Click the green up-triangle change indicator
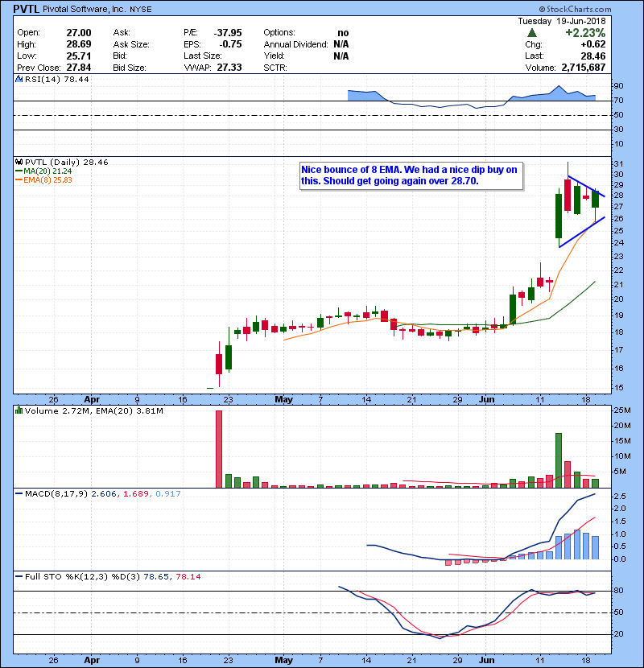This screenshot has width=644, height=668. click(532, 32)
